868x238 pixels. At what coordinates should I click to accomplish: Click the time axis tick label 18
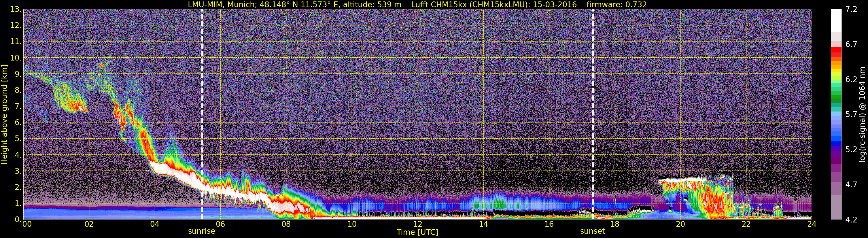click(x=614, y=224)
